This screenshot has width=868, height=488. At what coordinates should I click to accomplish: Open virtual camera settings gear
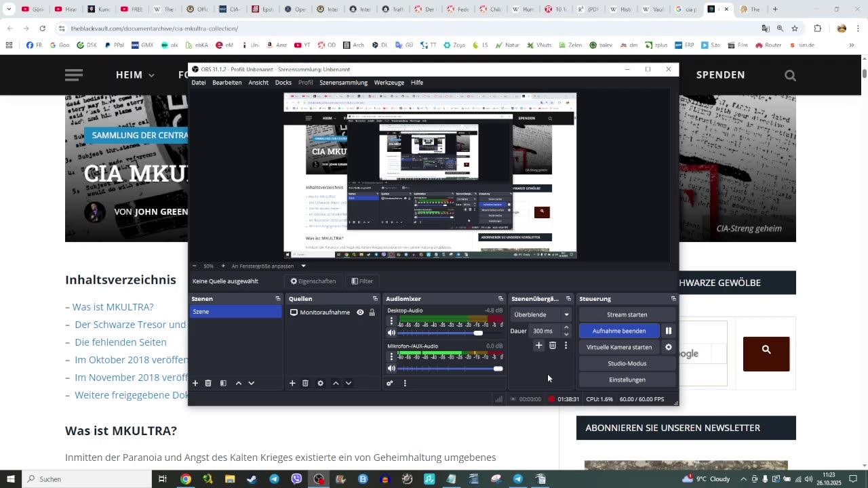669,347
